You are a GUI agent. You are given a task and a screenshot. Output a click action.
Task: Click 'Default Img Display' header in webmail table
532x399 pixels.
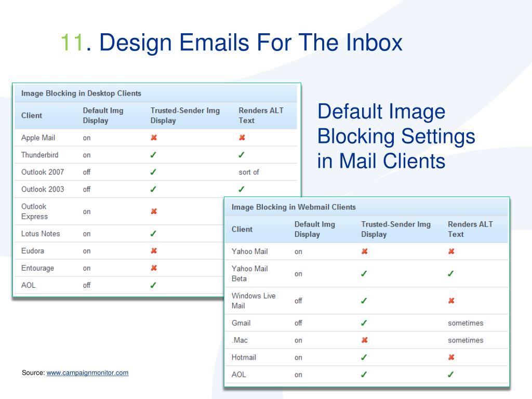(x=314, y=229)
